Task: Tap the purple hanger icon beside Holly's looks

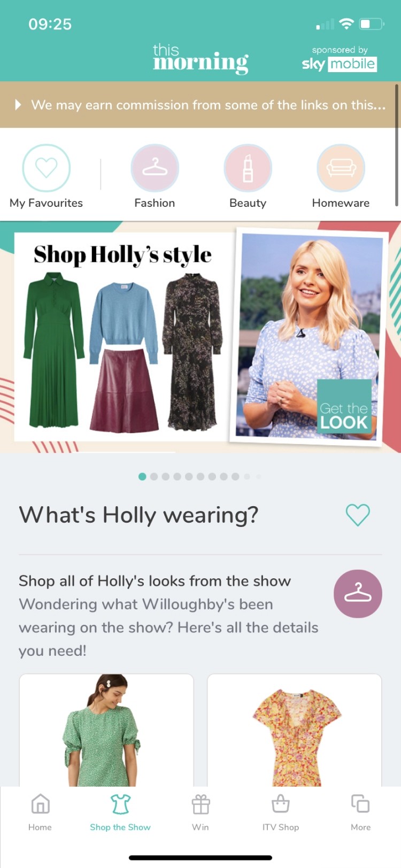Action: click(x=358, y=594)
